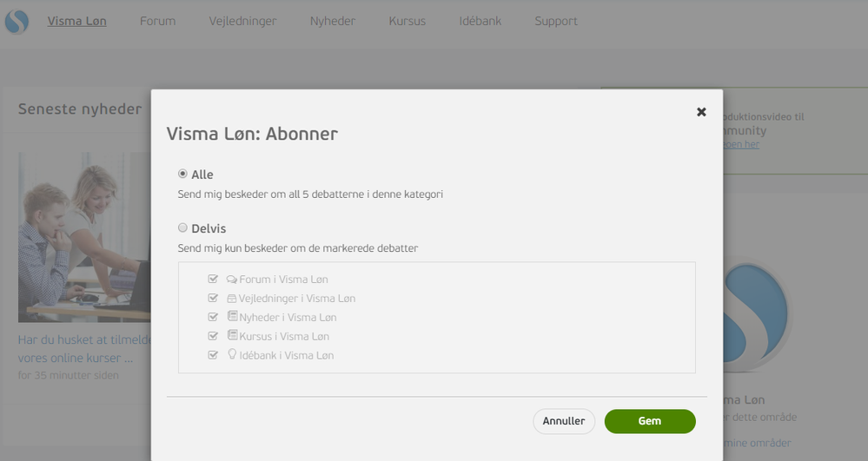Screen dimensions: 868x461
Task: Click the newspaper icon beside Kursus
Action: coord(233,335)
